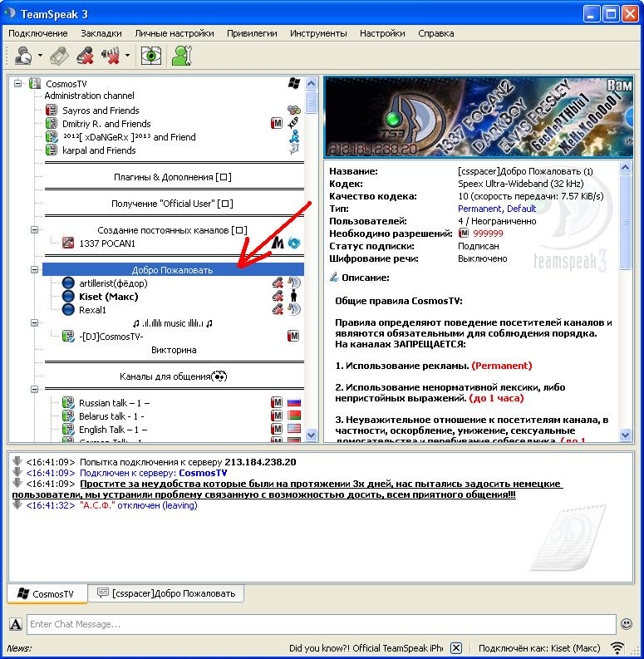Select the Belarus talk - 1 - channel
Viewport: 644px width, 659px height.
[x=111, y=416]
